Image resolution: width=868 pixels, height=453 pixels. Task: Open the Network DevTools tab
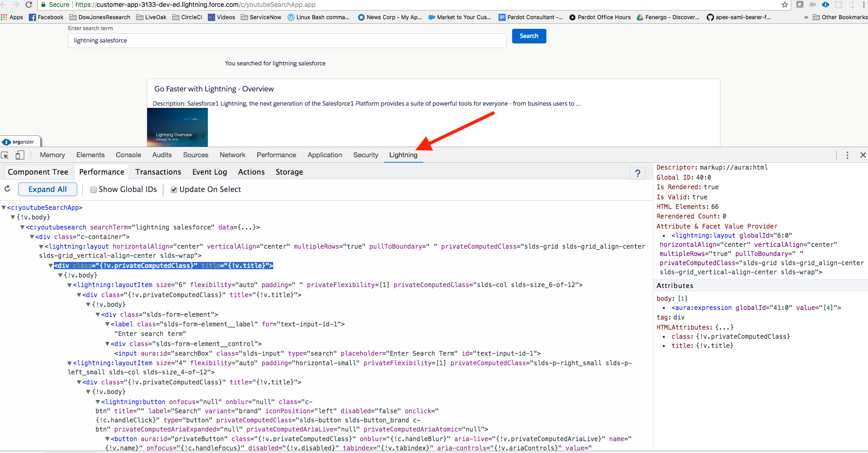click(x=233, y=155)
